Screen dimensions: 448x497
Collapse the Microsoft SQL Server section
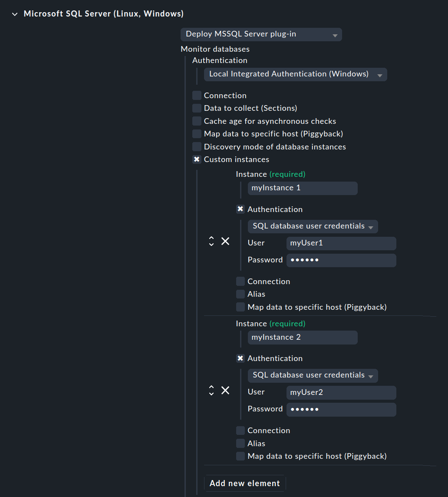tap(15, 14)
